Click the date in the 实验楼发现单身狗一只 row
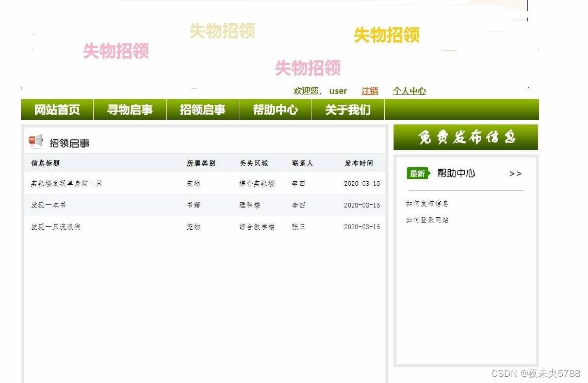The image size is (588, 383). point(362,184)
